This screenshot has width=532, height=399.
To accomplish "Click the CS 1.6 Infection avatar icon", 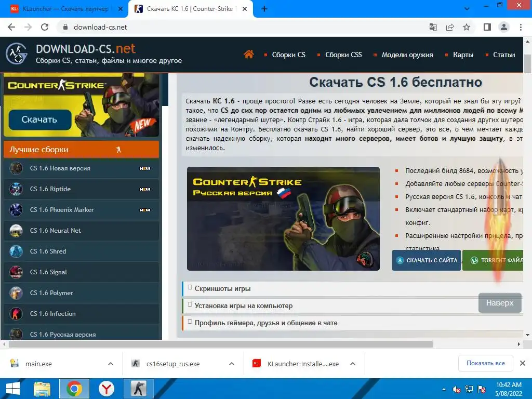I will [x=16, y=313].
